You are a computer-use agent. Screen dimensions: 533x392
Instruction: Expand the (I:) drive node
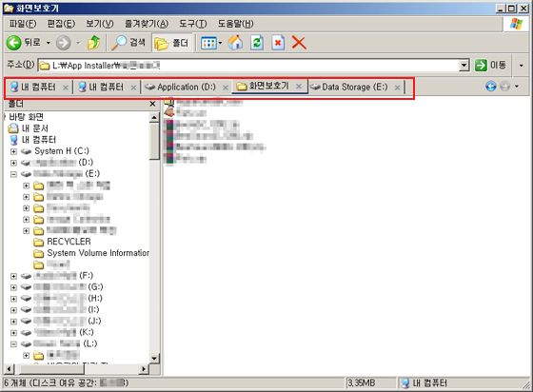pos(13,310)
